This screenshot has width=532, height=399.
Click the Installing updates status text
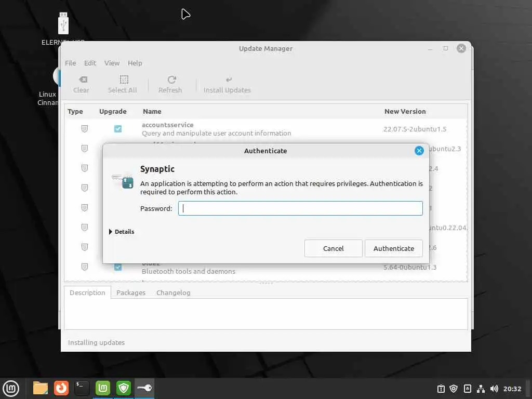pos(96,343)
